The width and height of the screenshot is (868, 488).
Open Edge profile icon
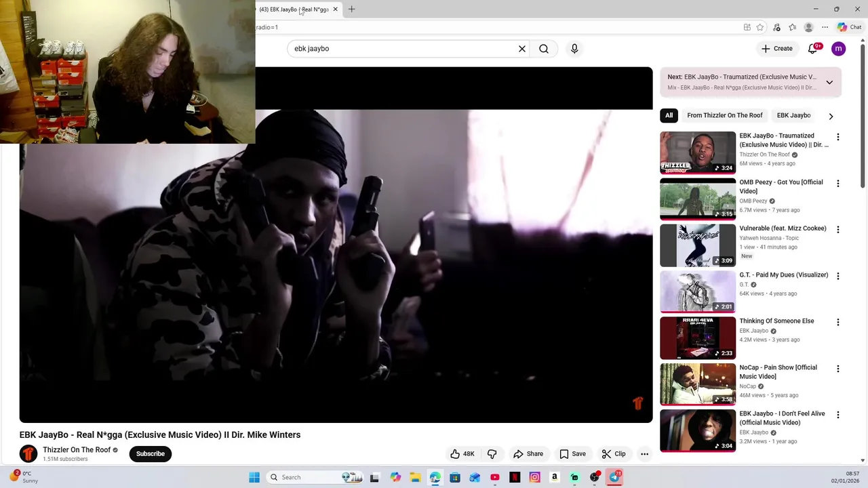click(x=808, y=27)
